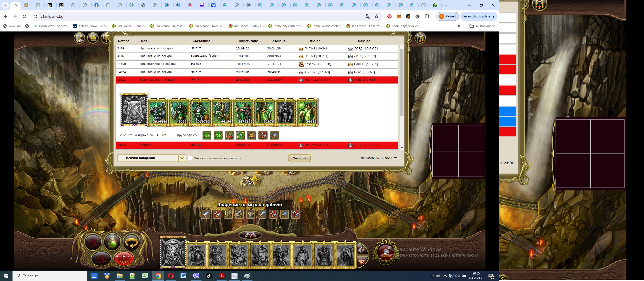Bookmark this page with the star icon

376,16
